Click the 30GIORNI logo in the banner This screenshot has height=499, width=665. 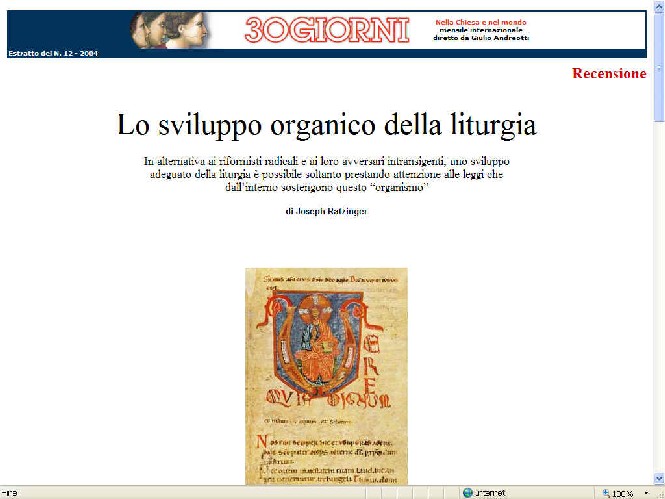tap(326, 31)
